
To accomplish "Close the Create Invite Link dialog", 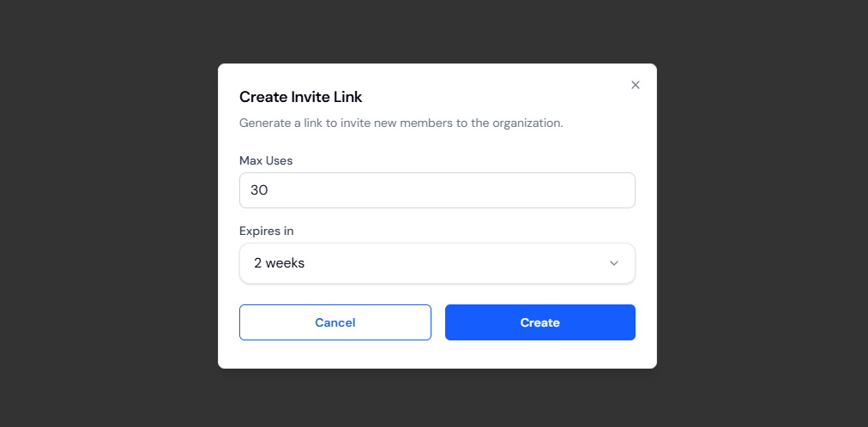I will pyautogui.click(x=636, y=85).
